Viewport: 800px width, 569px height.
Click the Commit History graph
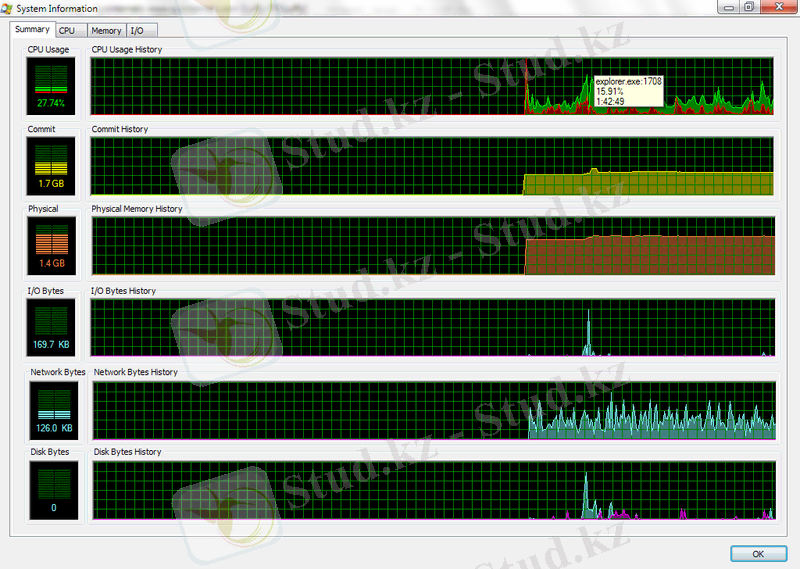(x=432, y=166)
